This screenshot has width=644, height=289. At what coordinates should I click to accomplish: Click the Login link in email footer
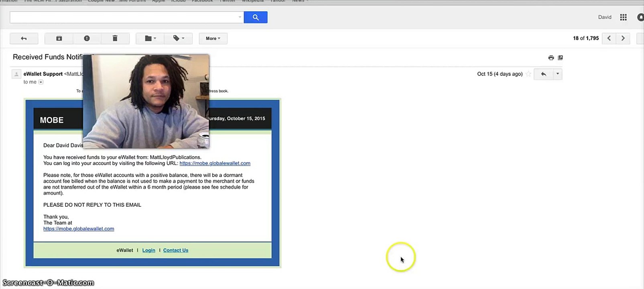pos(148,250)
